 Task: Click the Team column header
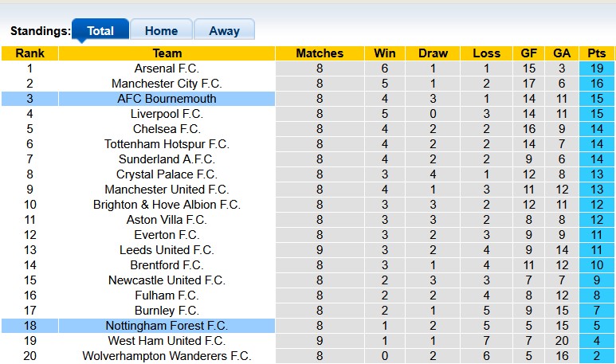[x=167, y=53]
